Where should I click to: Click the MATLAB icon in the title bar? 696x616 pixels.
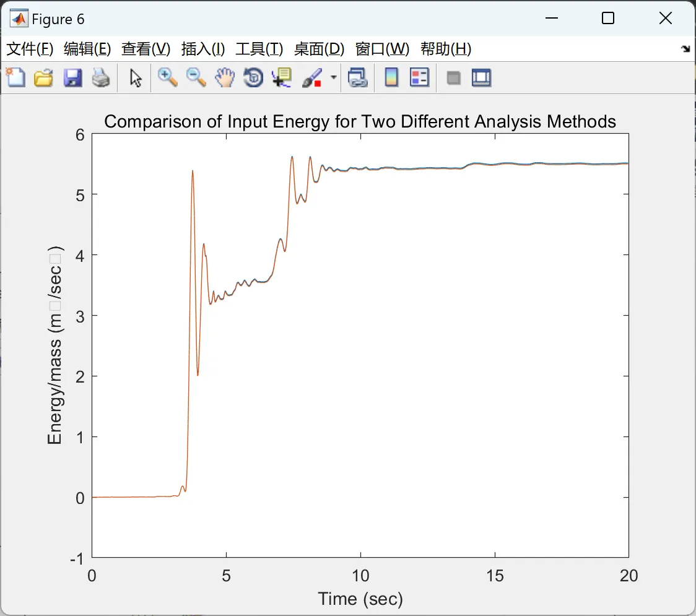[19, 19]
